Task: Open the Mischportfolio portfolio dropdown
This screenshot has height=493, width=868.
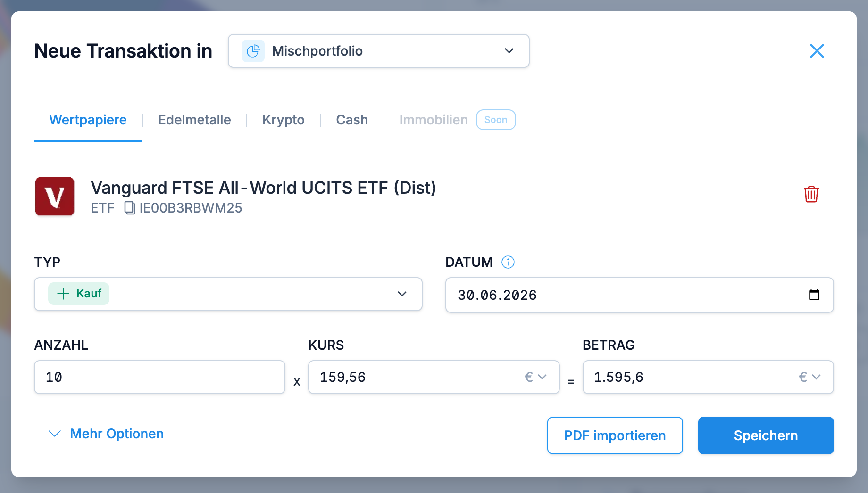Action: 379,51
